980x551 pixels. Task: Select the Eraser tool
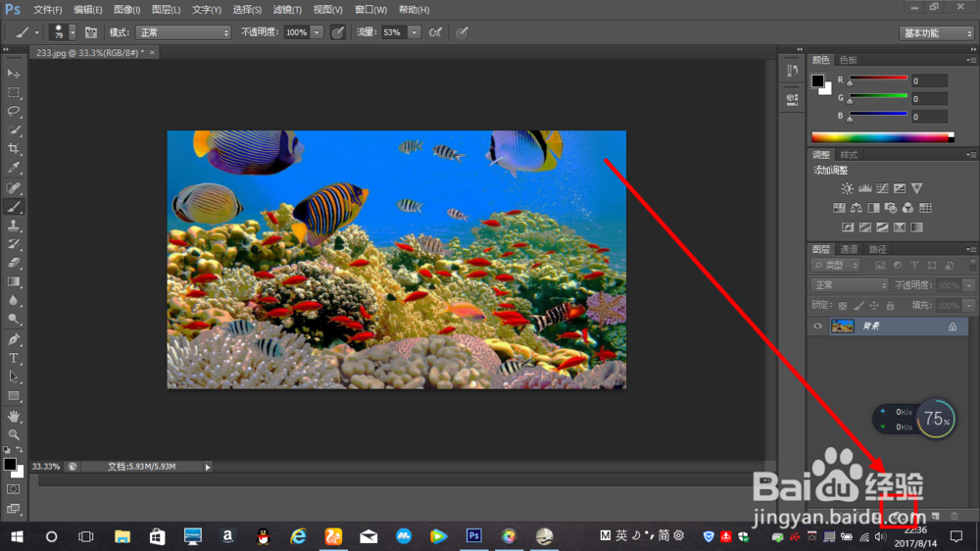point(13,263)
